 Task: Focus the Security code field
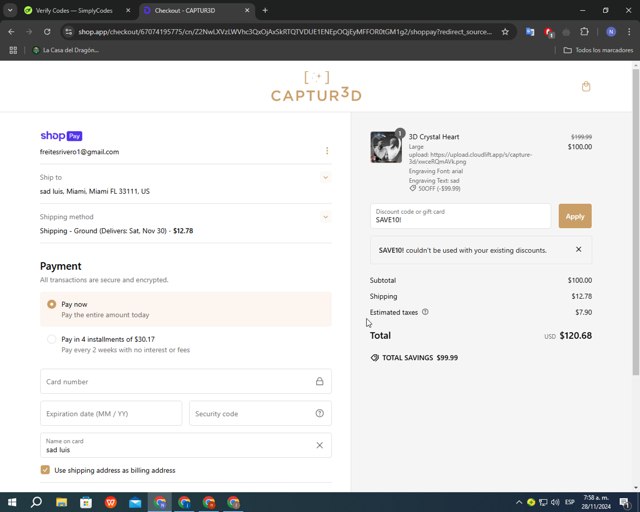260,414
